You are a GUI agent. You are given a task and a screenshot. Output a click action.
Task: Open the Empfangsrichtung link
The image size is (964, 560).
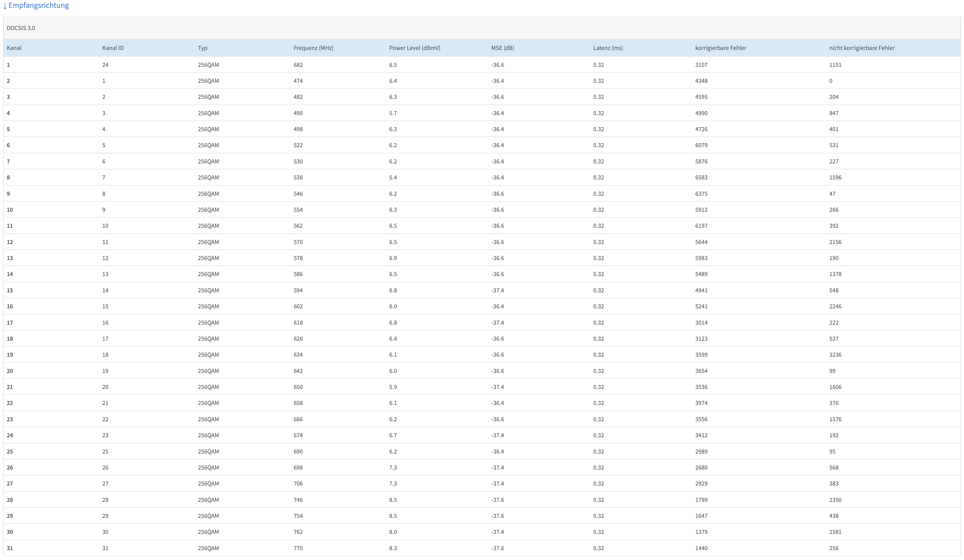(x=38, y=5)
